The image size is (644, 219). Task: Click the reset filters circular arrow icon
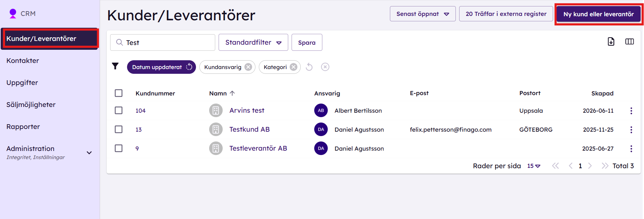[309, 67]
